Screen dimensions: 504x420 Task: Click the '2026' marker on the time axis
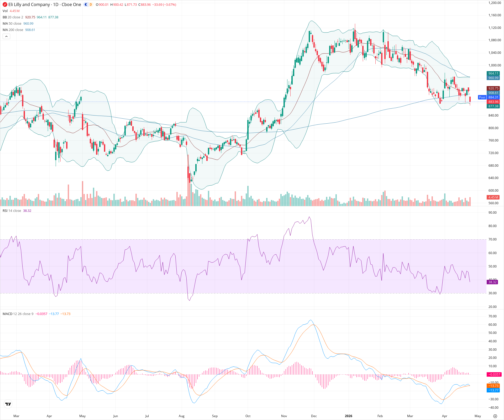tap(348, 416)
